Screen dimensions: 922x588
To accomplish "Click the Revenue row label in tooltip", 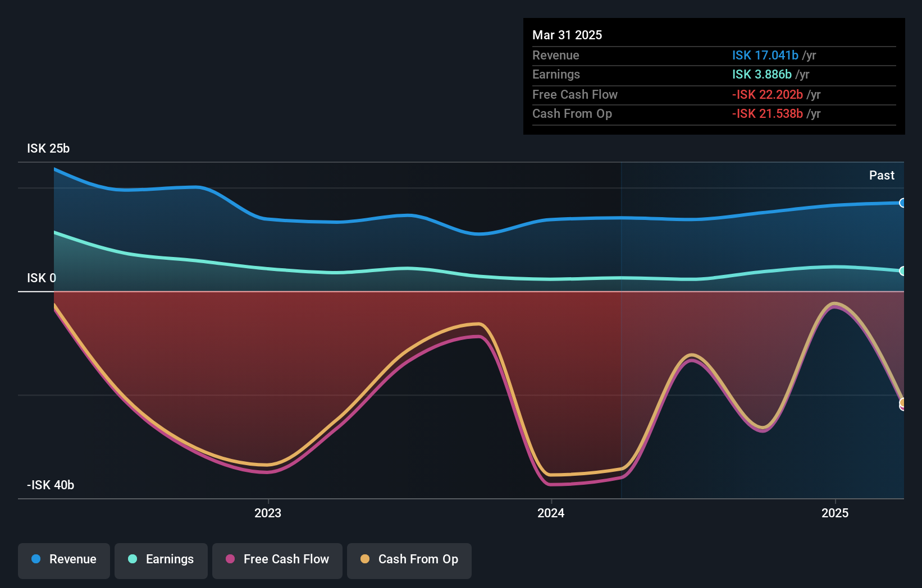I will tap(556, 55).
